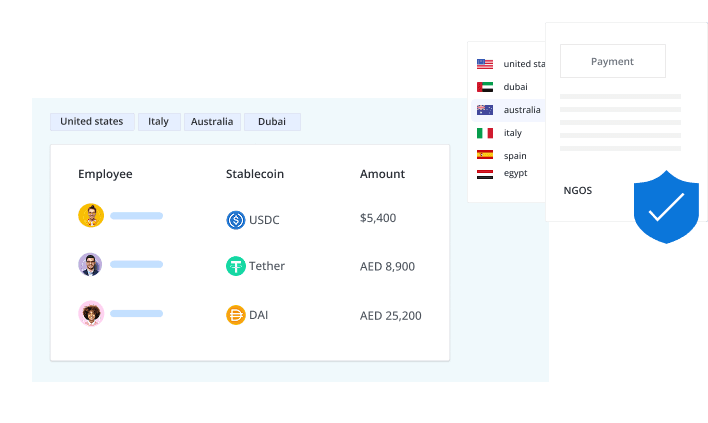The height and width of the screenshot is (423, 708).
Task: Click the USDC coin icon
Action: point(236,220)
